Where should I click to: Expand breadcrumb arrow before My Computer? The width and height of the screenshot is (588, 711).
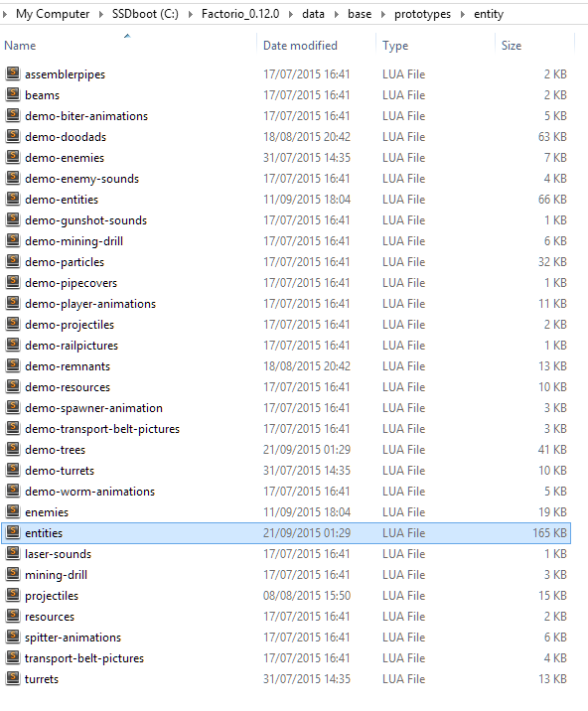pyautogui.click(x=5, y=14)
